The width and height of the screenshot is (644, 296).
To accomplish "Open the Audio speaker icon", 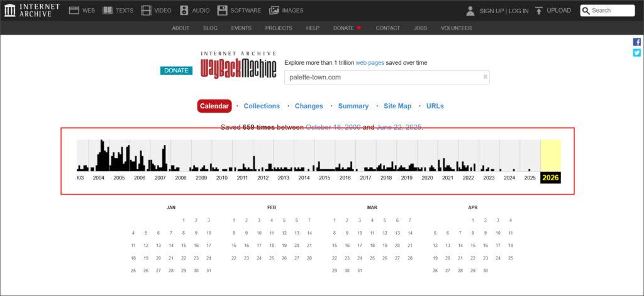I will click(184, 10).
